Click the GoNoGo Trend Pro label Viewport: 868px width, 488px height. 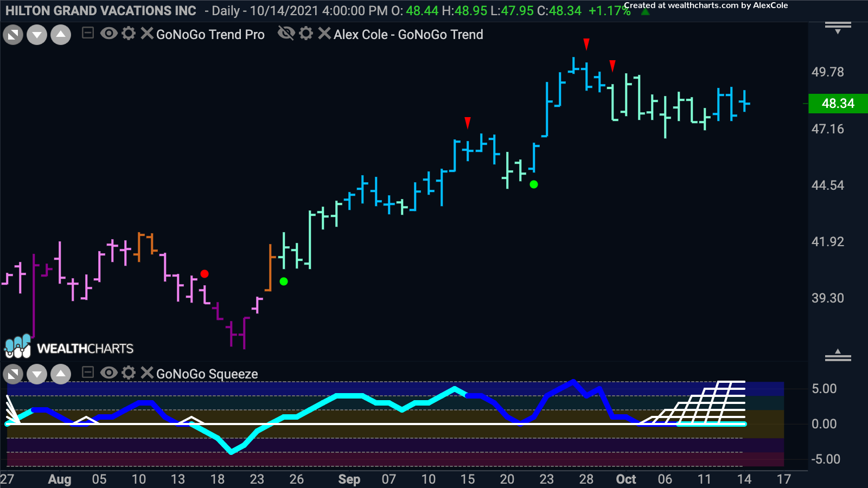pos(210,35)
